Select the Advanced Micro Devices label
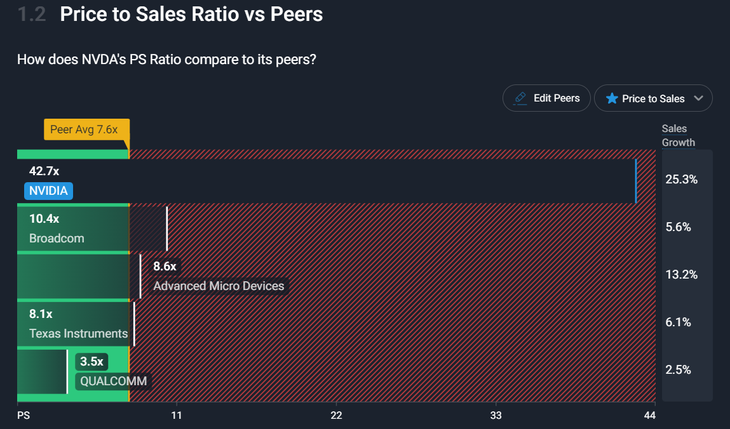The width and height of the screenshot is (730, 429). (218, 287)
